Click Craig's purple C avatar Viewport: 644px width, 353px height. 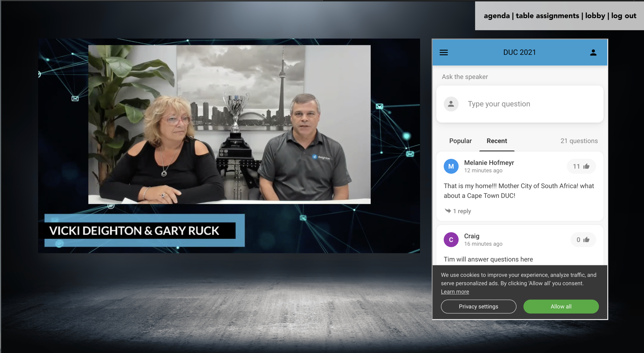click(x=451, y=240)
